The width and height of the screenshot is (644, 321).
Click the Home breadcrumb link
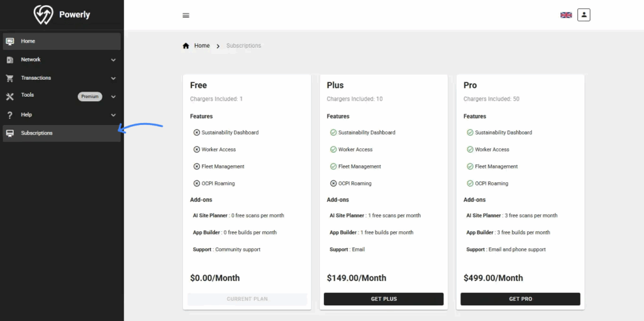(202, 46)
